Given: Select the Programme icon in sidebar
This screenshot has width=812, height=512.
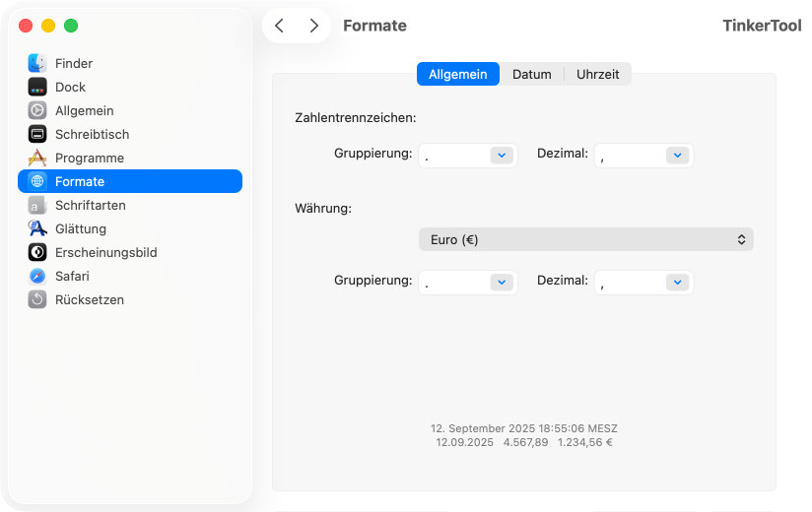Looking at the screenshot, I should coord(37,158).
